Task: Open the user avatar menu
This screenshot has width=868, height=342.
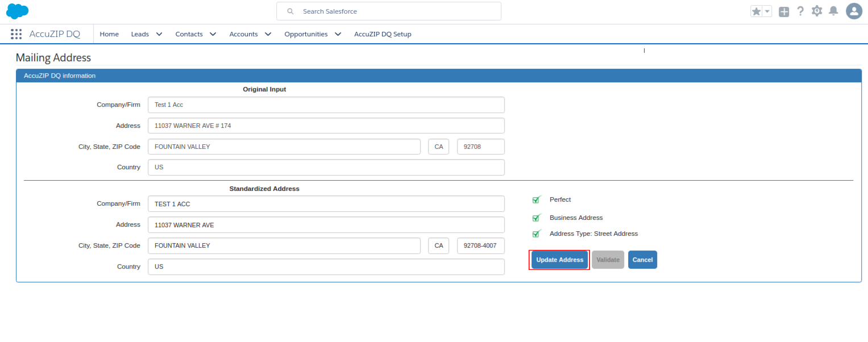Action: 854,11
